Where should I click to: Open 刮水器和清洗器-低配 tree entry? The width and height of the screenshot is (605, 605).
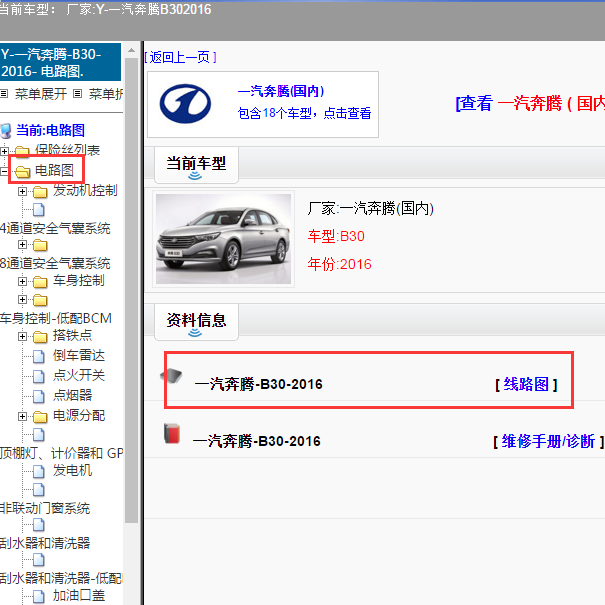61,578
